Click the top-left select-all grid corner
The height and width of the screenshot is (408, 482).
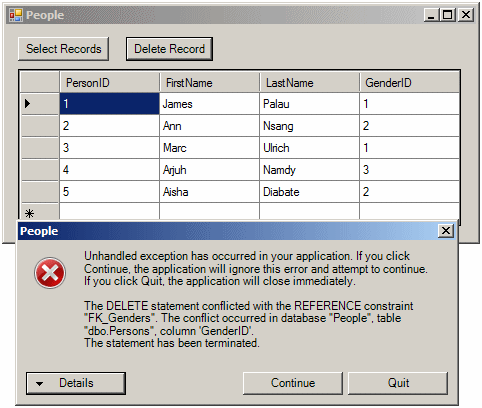[40, 82]
